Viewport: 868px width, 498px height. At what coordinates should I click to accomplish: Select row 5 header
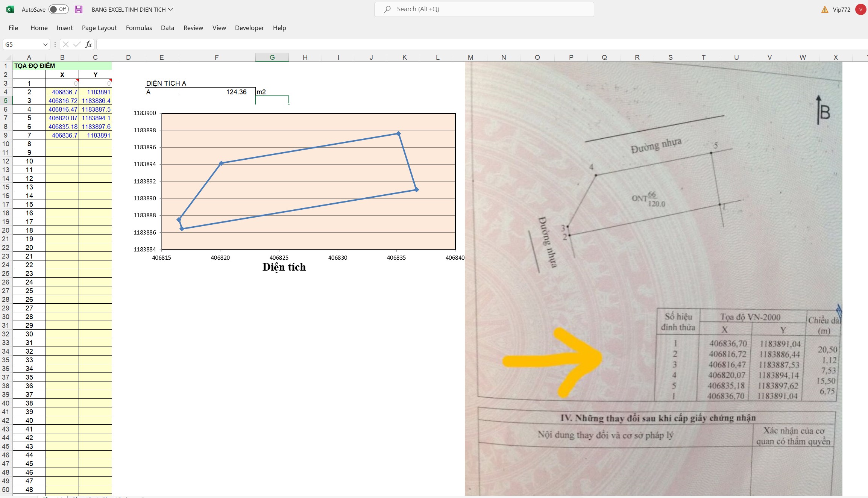(6, 101)
